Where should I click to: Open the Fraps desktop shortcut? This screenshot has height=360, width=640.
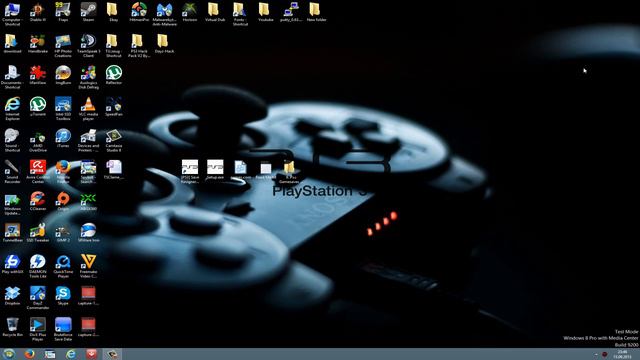[x=63, y=12]
